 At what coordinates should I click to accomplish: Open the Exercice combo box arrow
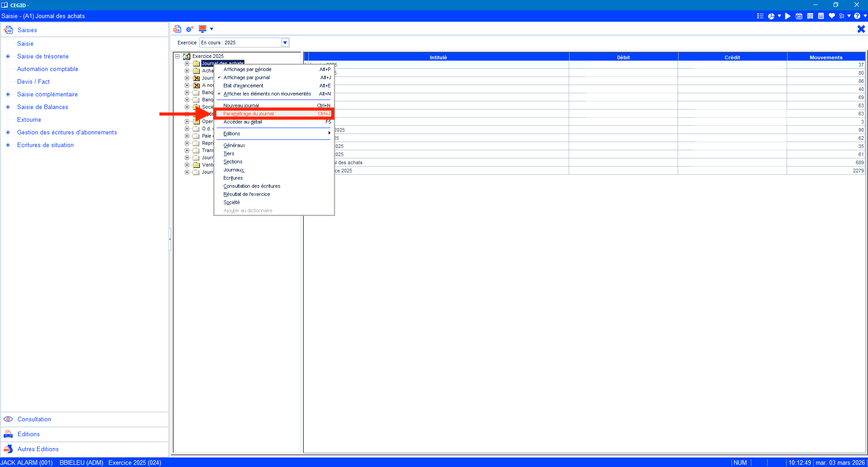[x=285, y=43]
